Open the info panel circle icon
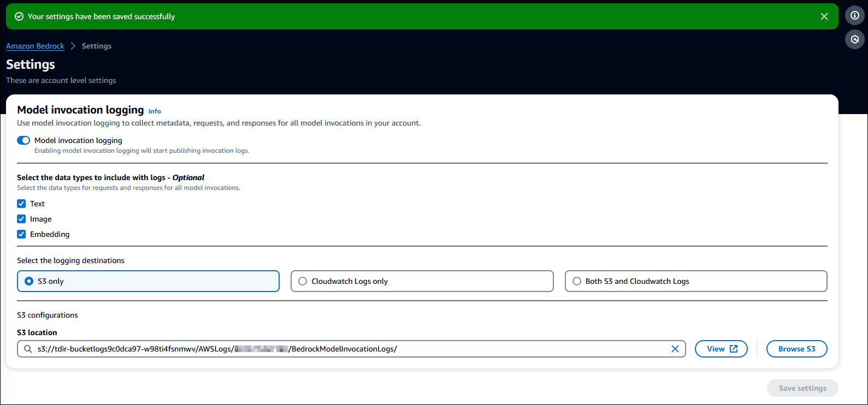This screenshot has height=405, width=868. [x=855, y=15]
